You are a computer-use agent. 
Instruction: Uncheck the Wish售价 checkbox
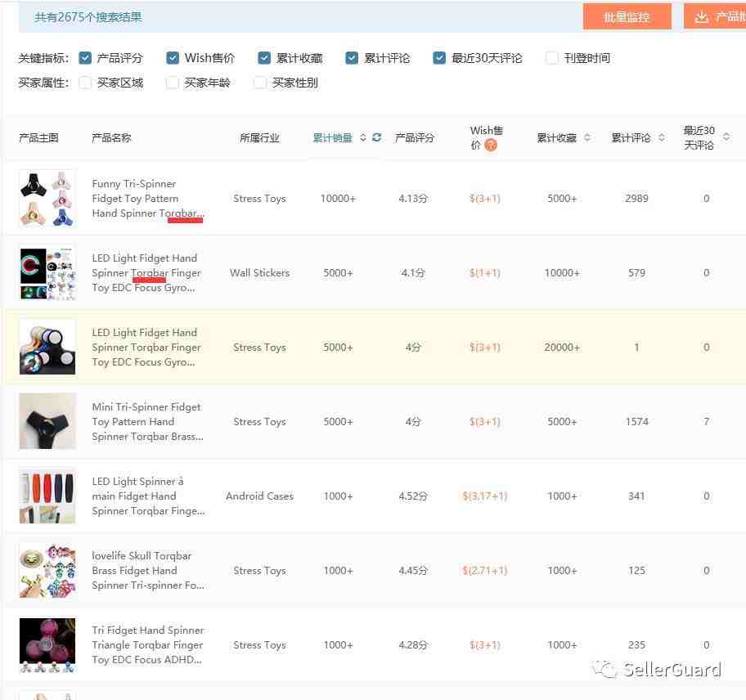[173, 58]
